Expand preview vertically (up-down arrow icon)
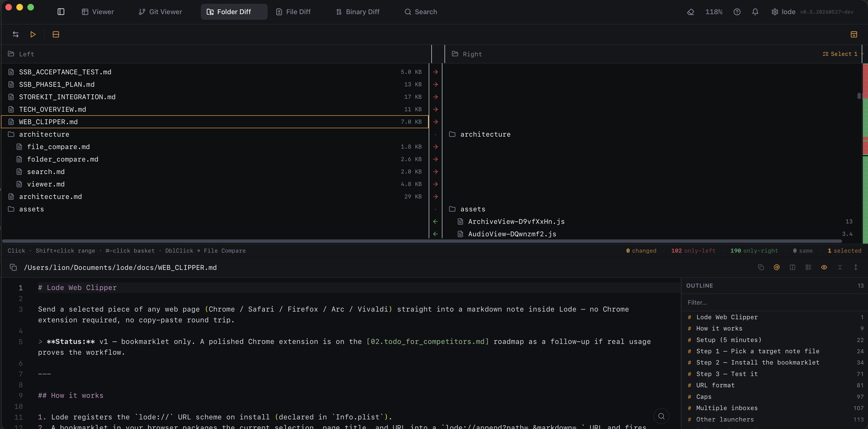This screenshot has width=868, height=429. (856, 267)
